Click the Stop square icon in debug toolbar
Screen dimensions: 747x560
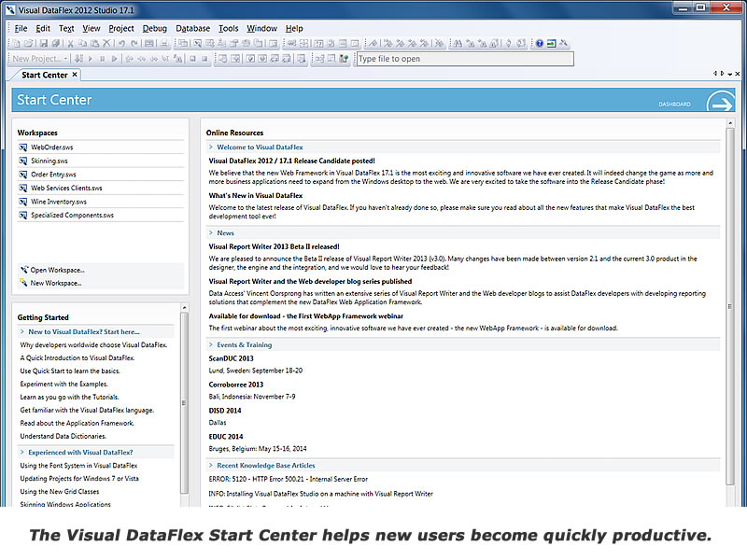(192, 59)
